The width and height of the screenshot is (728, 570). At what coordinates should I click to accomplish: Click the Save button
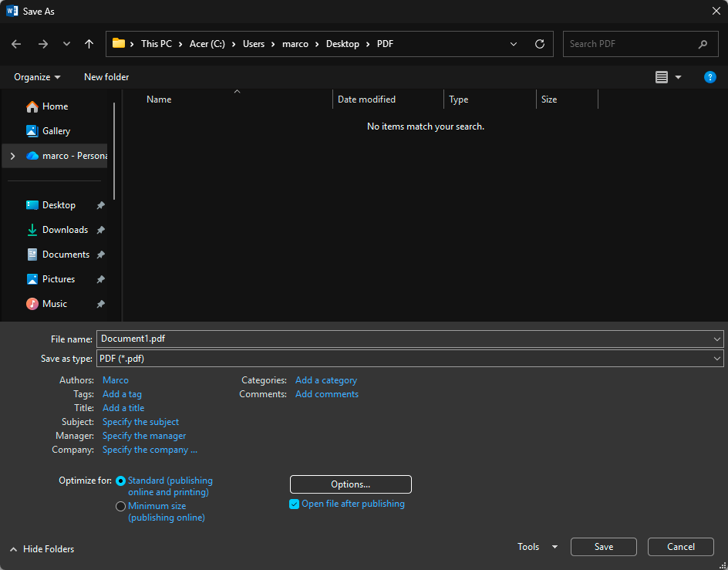coord(603,547)
